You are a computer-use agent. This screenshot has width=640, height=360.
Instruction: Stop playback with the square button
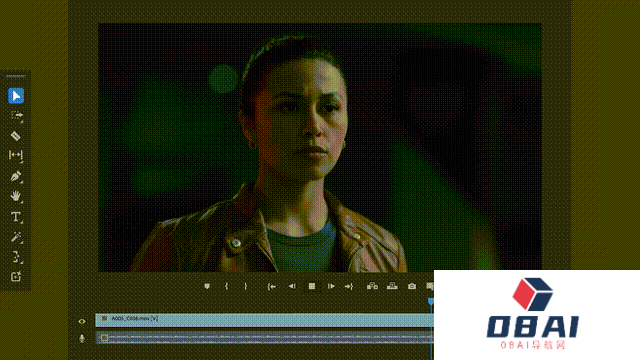tap(312, 287)
